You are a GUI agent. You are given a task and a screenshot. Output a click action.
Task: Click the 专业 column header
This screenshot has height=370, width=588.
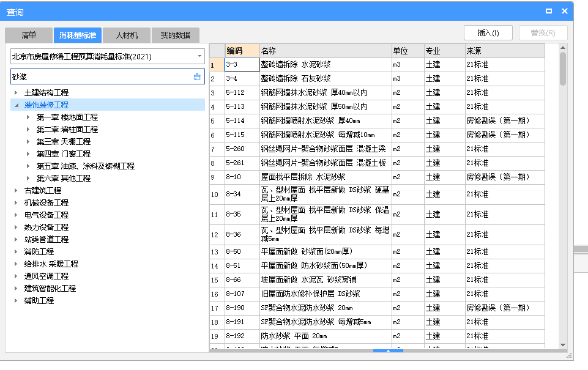click(x=444, y=51)
